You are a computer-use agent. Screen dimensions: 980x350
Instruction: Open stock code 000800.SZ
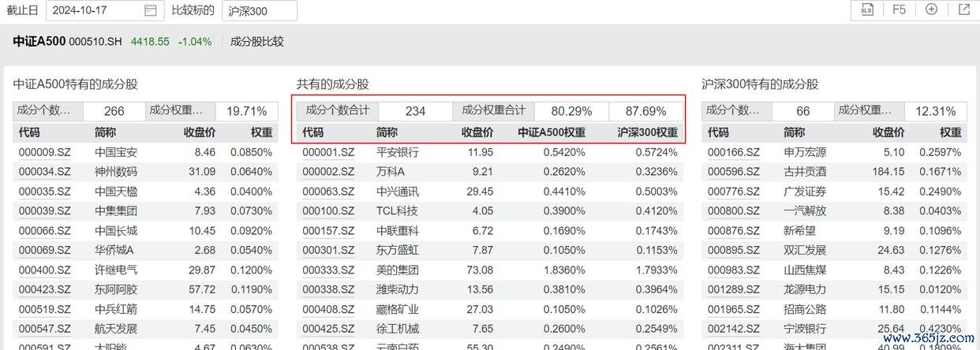734,210
